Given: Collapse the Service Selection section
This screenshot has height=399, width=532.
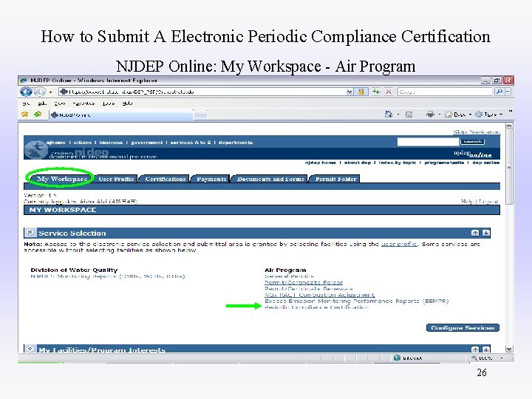Looking at the screenshot, I should pyautogui.click(x=30, y=233).
